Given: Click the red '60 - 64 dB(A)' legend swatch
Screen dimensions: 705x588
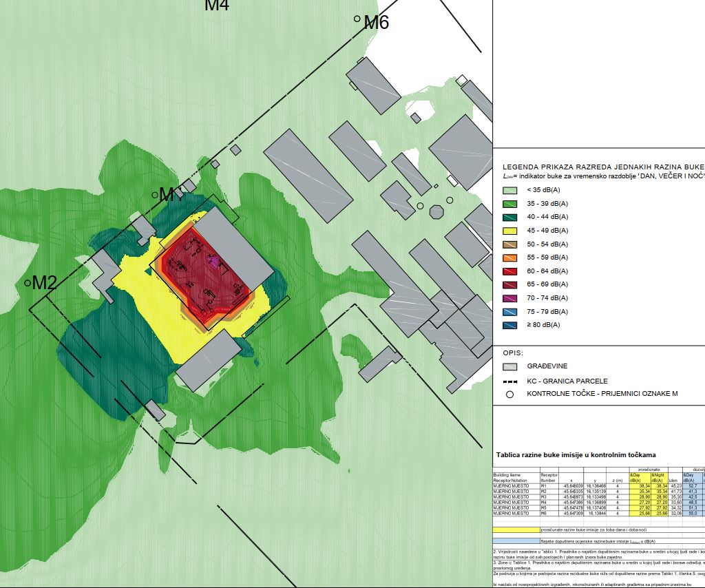Looking at the screenshot, I should (510, 271).
